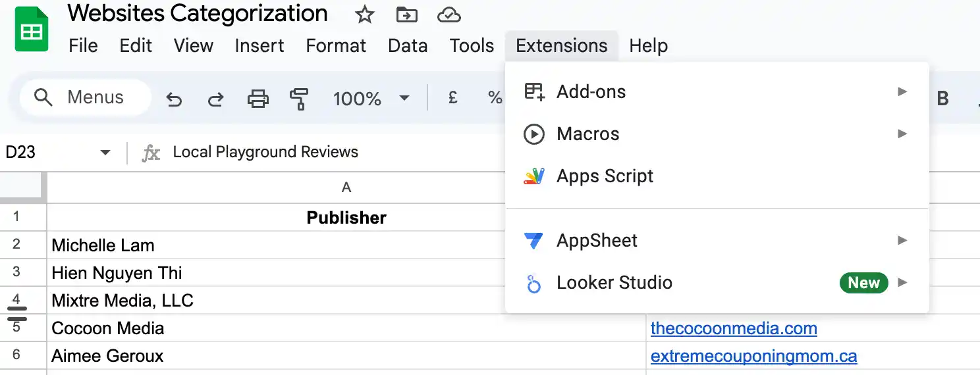Select row 2 header

23,245
